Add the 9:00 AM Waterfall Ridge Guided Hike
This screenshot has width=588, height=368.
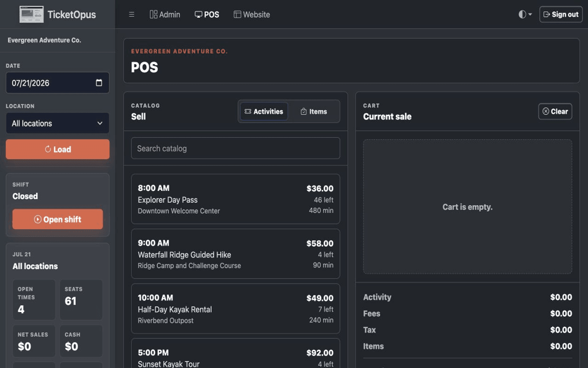click(236, 254)
